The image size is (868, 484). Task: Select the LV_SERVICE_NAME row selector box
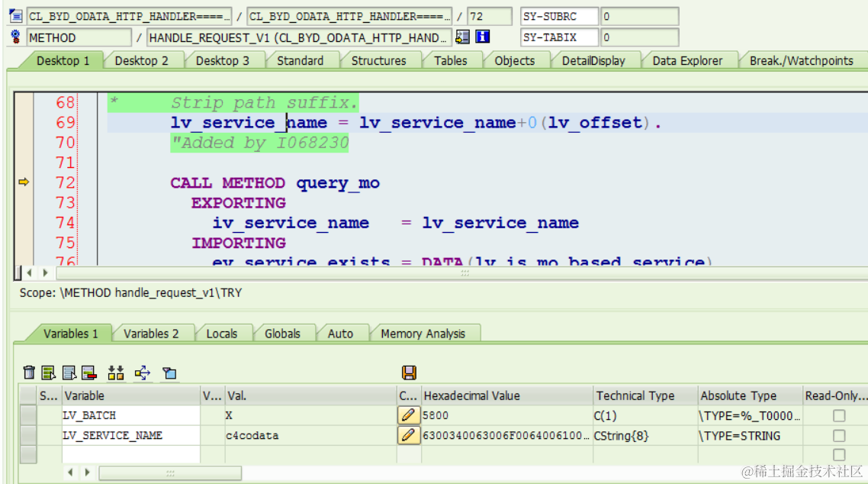pyautogui.click(x=28, y=435)
